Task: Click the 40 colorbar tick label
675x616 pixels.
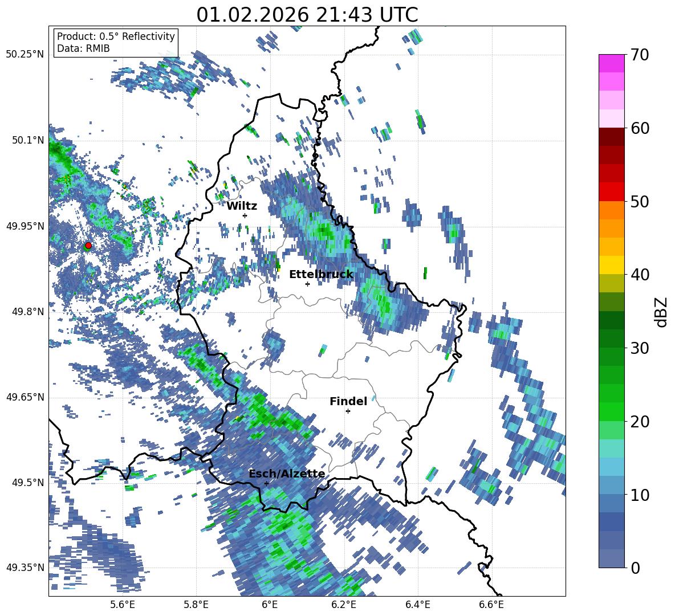Action: pos(640,275)
